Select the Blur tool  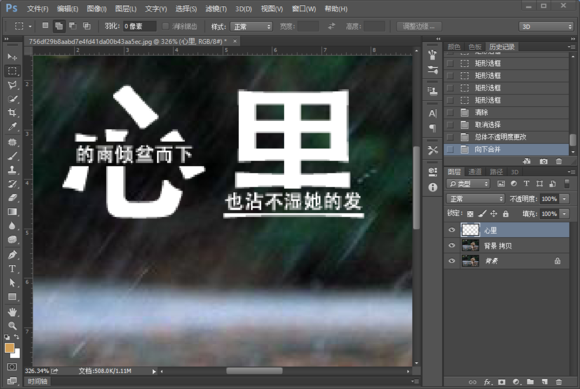pos(12,226)
